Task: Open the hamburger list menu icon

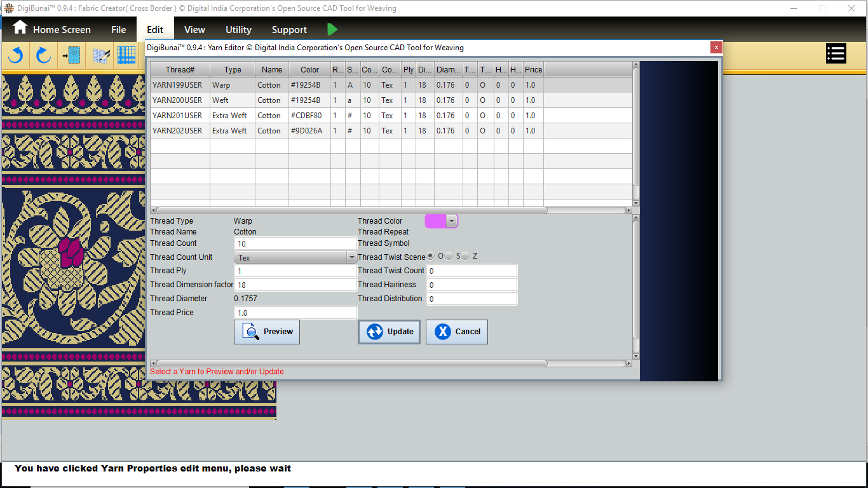Action: (x=836, y=54)
